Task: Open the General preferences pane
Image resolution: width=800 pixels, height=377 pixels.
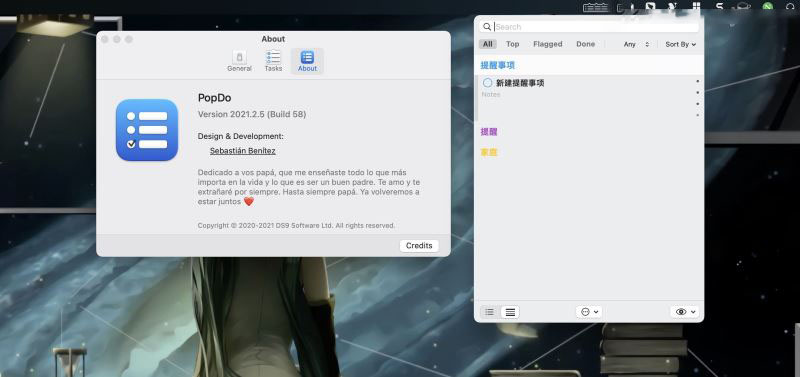Action: 239,61
